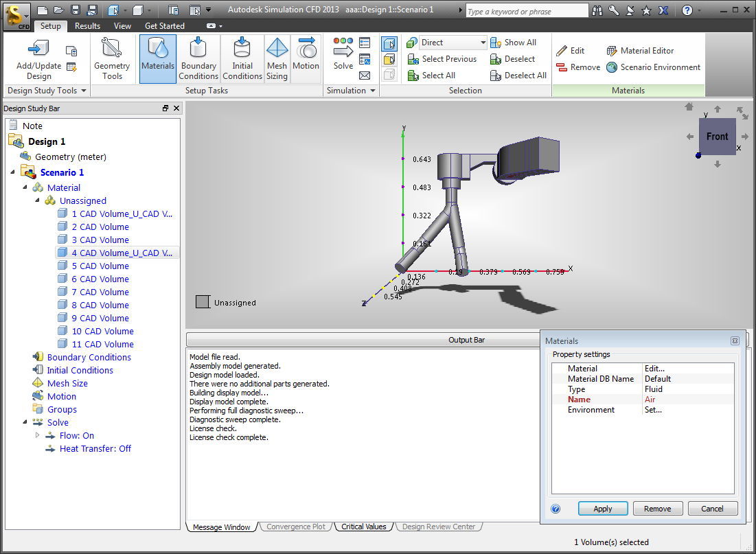Open Boundary Conditions task
This screenshot has width=756, height=554.
tap(198, 59)
